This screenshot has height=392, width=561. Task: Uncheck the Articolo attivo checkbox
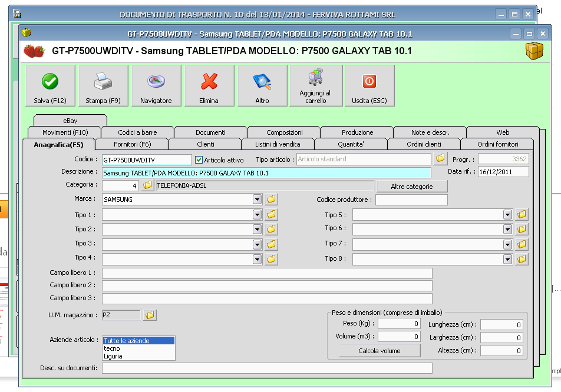click(199, 160)
